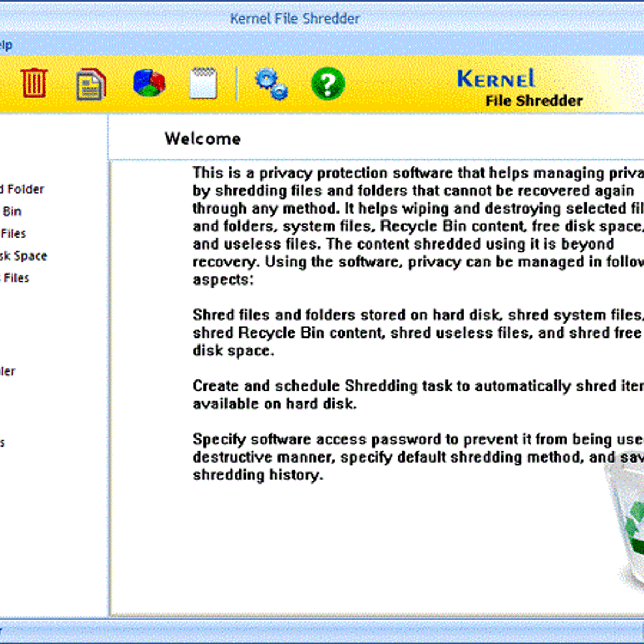Image resolution: width=644 pixels, height=644 pixels.
Task: Click the 'Kernel File Shredder' window title
Action: click(x=295, y=18)
